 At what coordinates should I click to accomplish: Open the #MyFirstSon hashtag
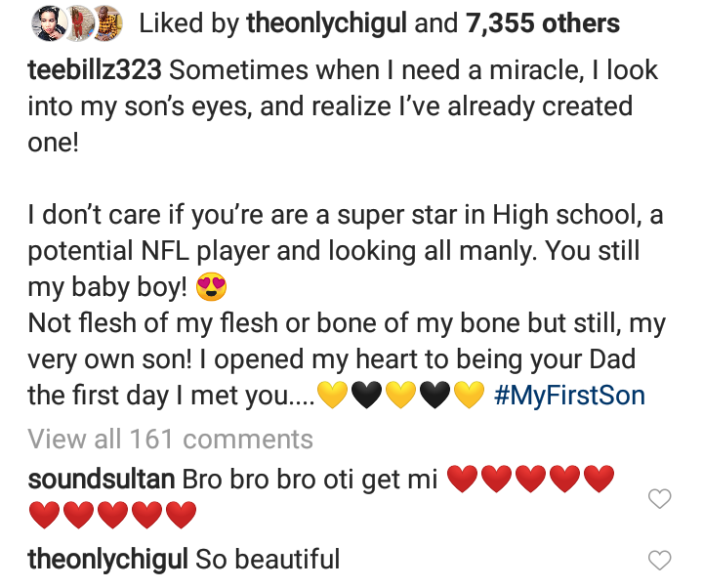[x=569, y=395]
